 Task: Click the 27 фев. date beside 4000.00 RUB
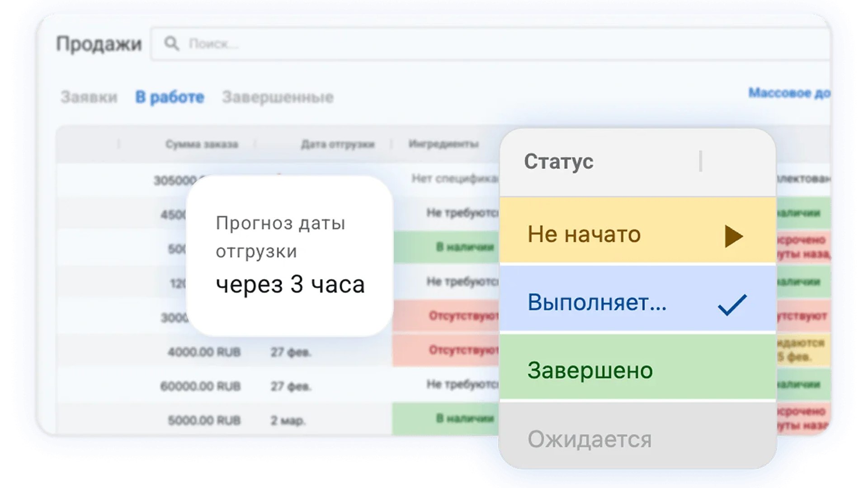coord(291,352)
